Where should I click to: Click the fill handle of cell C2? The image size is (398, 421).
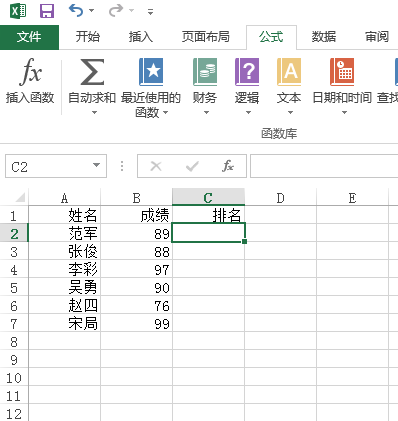coord(245,241)
